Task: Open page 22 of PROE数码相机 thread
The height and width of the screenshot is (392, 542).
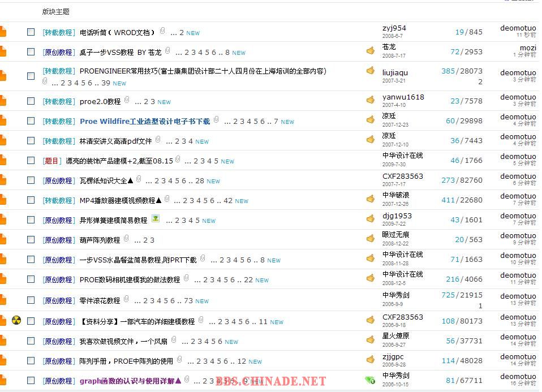Action: click(248, 279)
